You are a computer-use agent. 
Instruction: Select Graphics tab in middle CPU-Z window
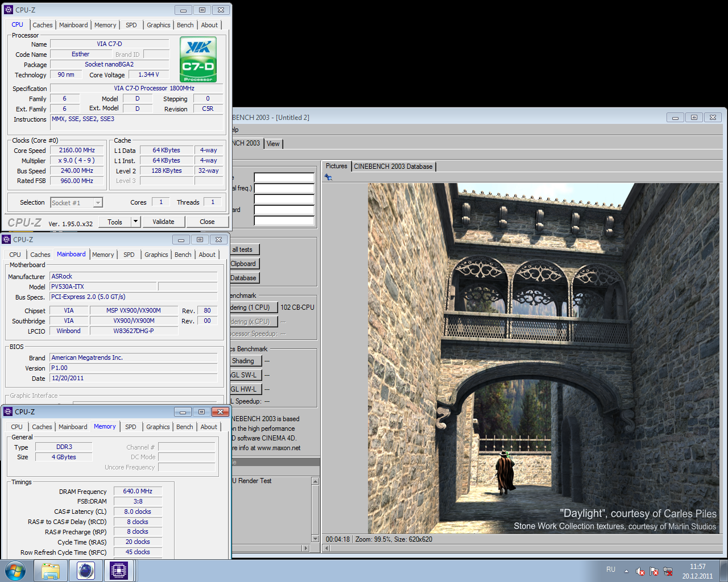[x=156, y=255]
